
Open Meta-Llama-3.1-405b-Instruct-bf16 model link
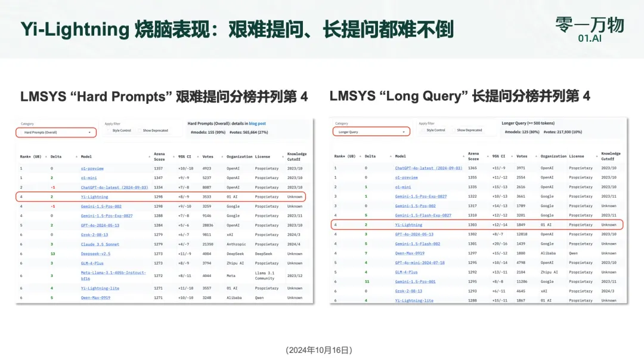(113, 275)
